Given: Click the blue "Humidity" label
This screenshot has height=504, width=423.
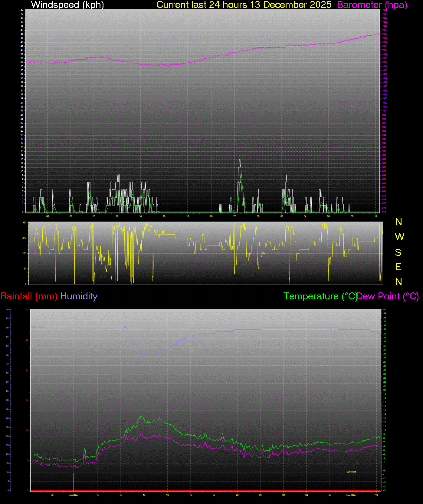Looking at the screenshot, I should (x=79, y=296).
